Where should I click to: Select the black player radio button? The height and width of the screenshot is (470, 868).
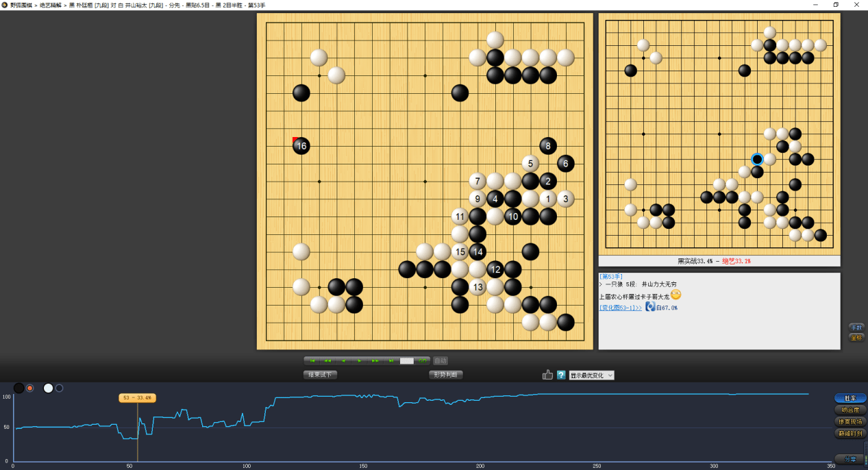pyautogui.click(x=30, y=388)
